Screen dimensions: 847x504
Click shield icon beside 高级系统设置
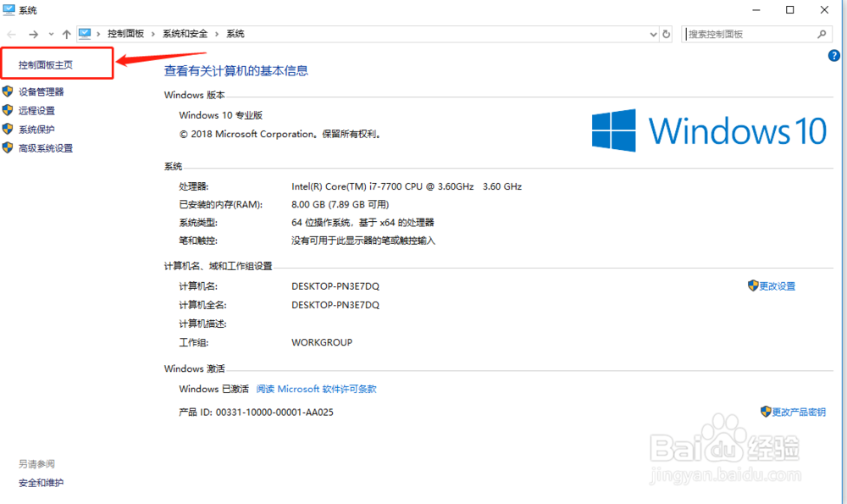(8, 147)
